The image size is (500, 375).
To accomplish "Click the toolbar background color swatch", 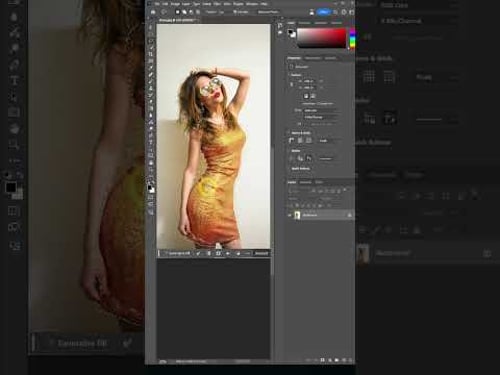I will click(152, 190).
